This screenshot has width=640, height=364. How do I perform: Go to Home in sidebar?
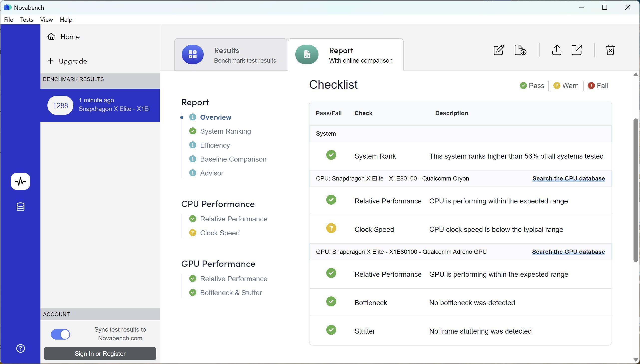pos(70,37)
